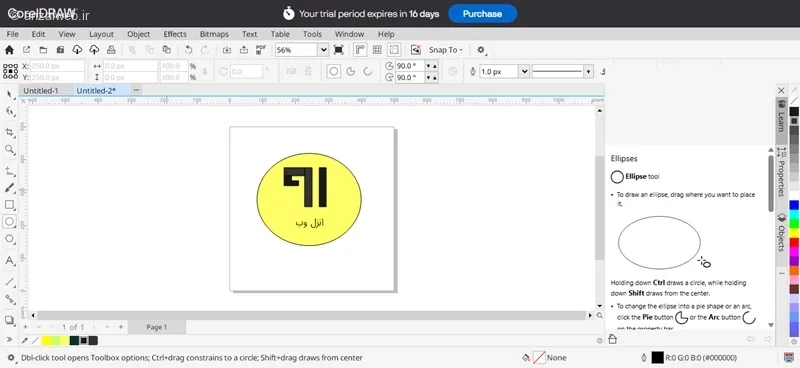Open the zoom level dropdown arrow
The height and width of the screenshot is (368, 800).
(323, 50)
